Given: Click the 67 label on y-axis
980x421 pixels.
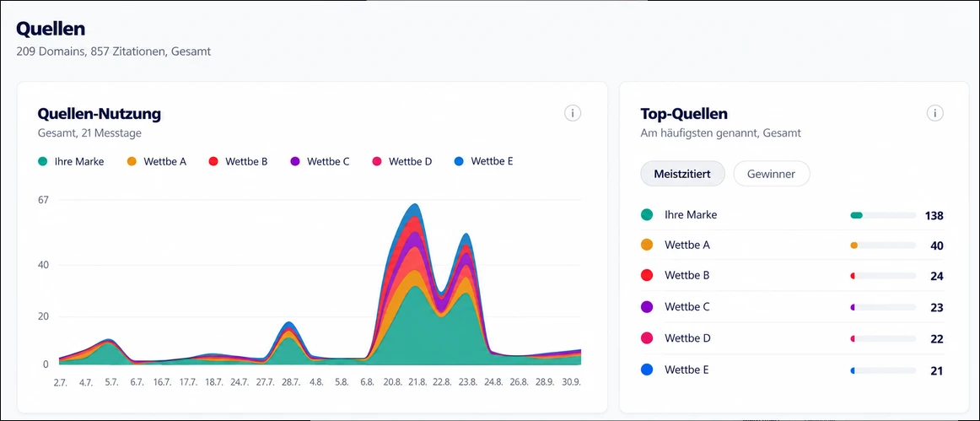Looking at the screenshot, I should pos(44,200).
